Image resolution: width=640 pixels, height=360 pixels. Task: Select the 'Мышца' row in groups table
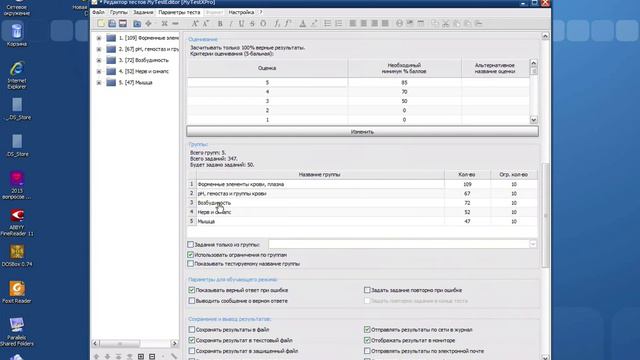coord(362,222)
